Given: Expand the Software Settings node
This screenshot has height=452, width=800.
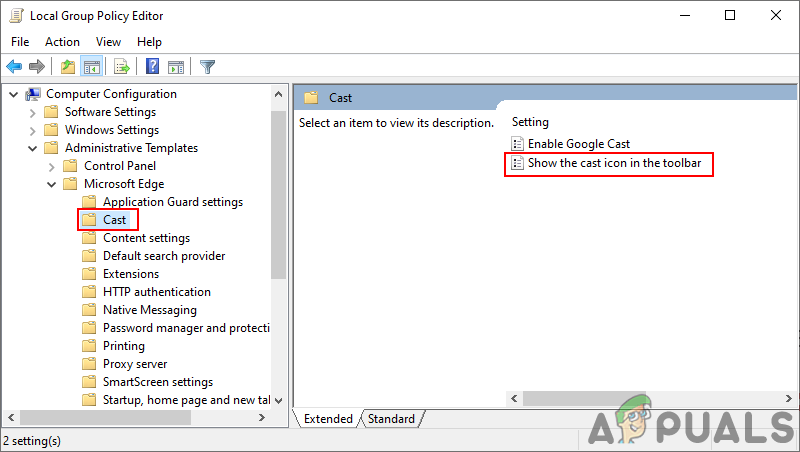Looking at the screenshot, I should [x=33, y=113].
